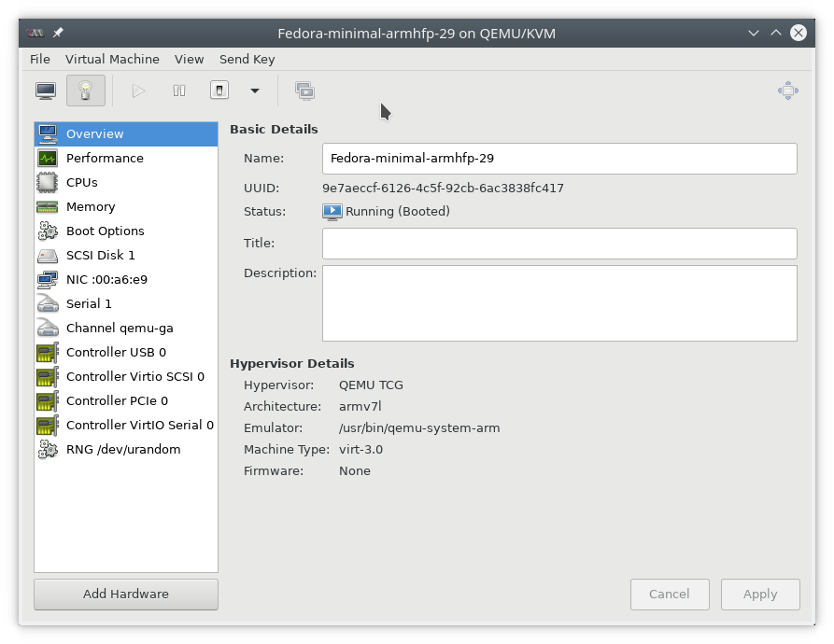834x644 pixels.
Task: Open the shutdown options dropdown arrow
Action: (x=255, y=91)
